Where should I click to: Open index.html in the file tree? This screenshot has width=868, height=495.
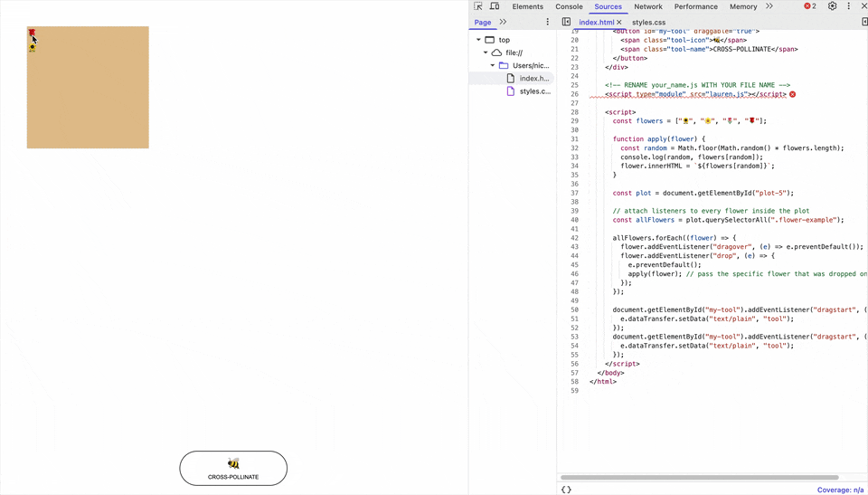(x=534, y=78)
